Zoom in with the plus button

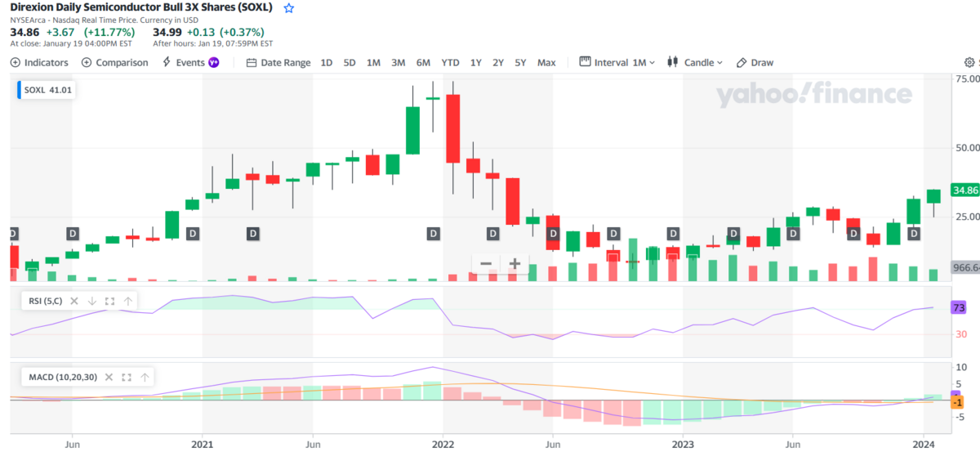point(515,263)
